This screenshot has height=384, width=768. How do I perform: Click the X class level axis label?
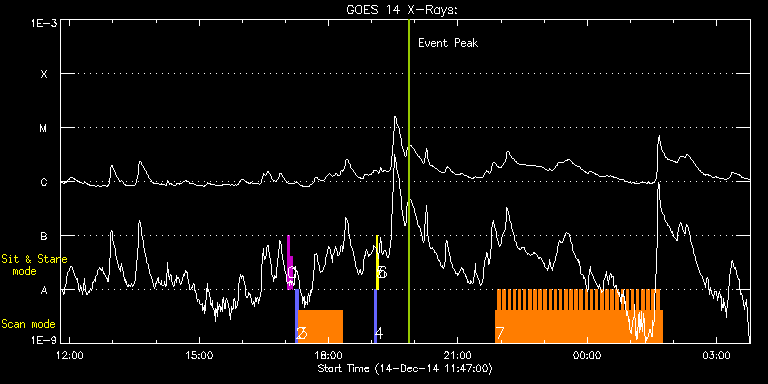tap(44, 74)
